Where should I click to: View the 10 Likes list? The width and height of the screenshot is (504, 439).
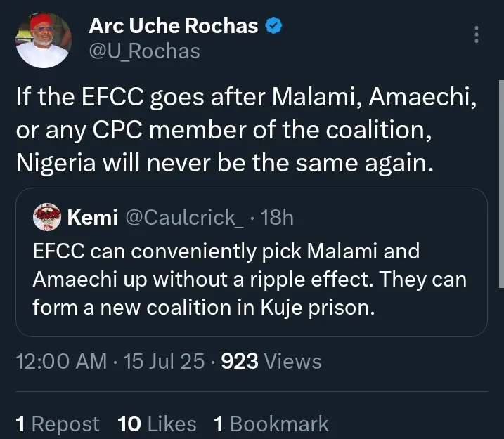(157, 424)
